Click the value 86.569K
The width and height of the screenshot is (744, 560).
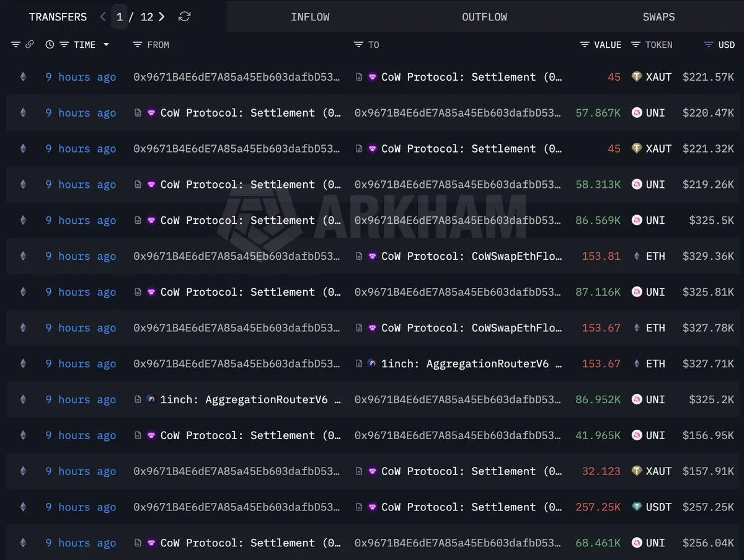click(598, 220)
